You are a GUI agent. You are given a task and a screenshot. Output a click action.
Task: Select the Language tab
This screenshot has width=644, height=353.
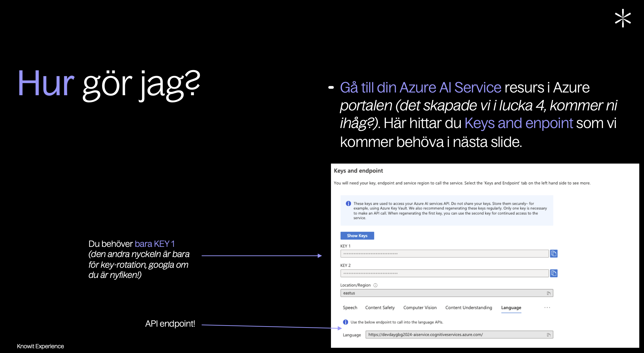click(x=511, y=308)
